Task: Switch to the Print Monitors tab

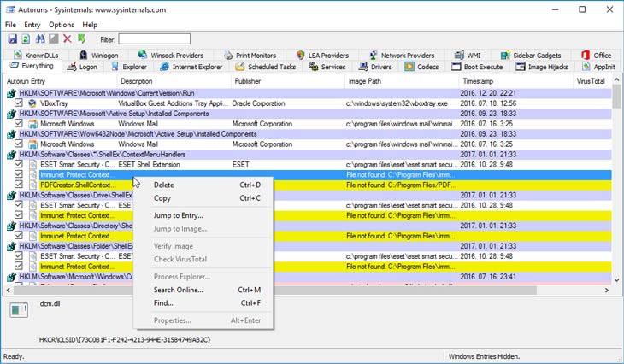Action: (x=250, y=56)
